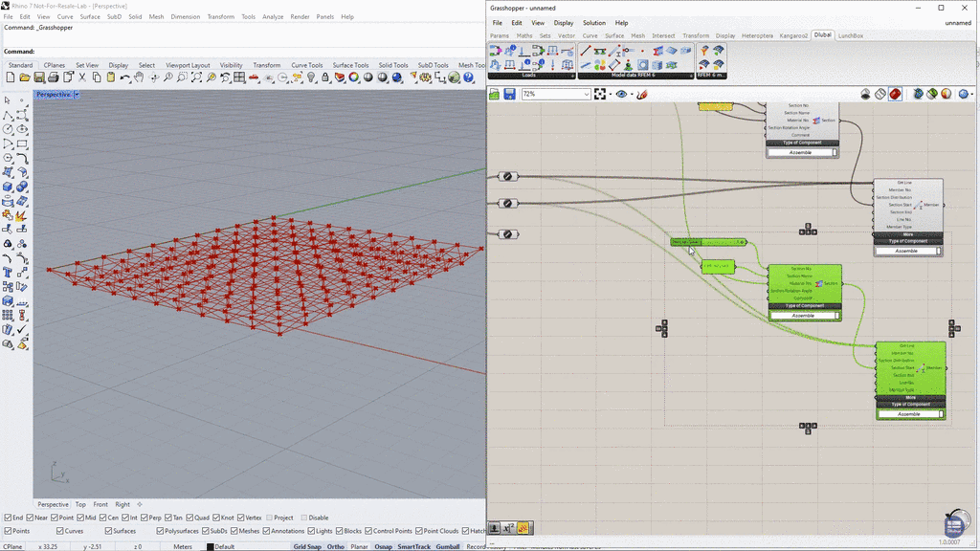Toggle the Mid osnap checkbox
Screen dimensions: 980x551
[80, 518]
